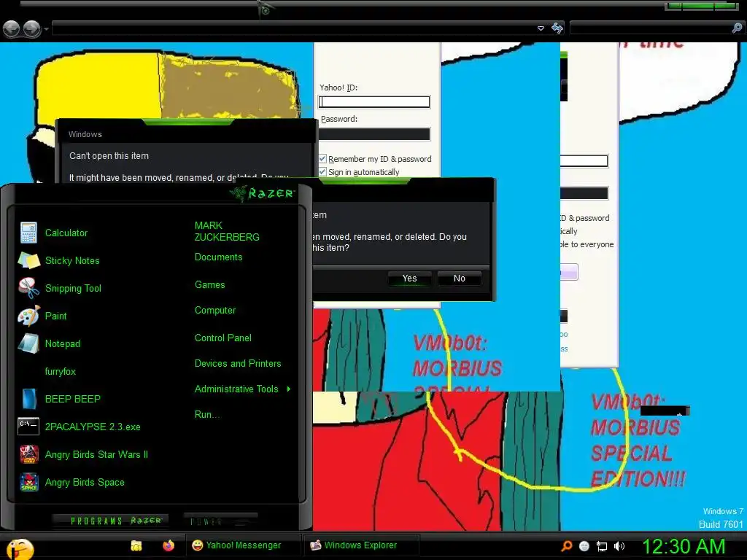The height and width of the screenshot is (560, 747).
Task: Click the round face tray icon
Action: point(584,546)
